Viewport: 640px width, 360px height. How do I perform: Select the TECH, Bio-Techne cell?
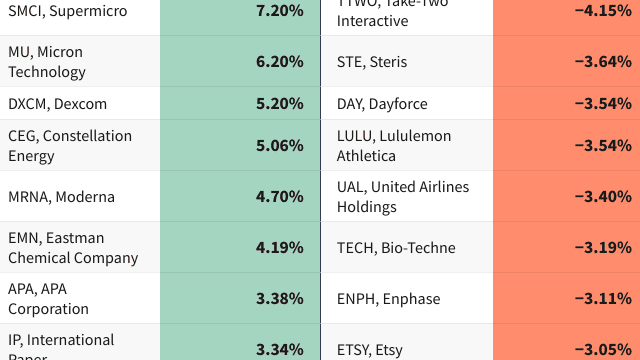[x=407, y=247]
